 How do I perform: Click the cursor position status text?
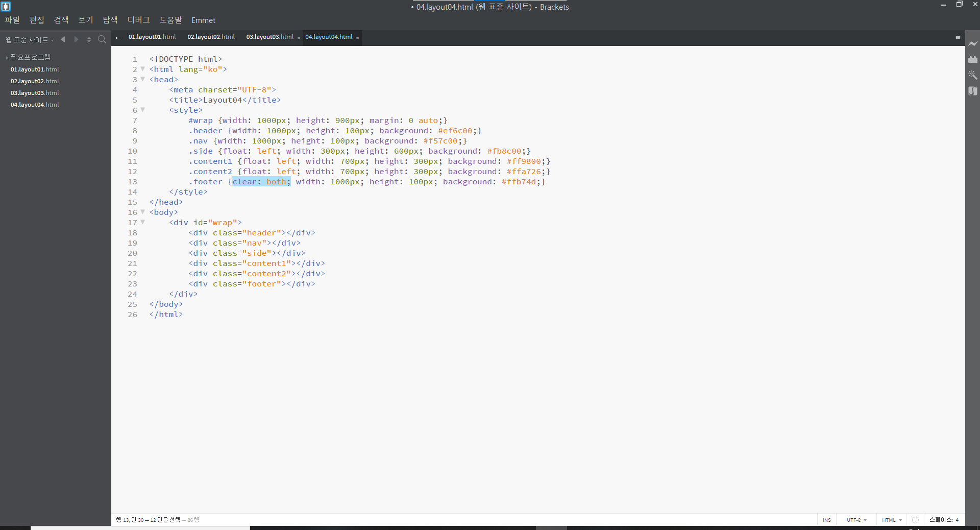pos(148,520)
